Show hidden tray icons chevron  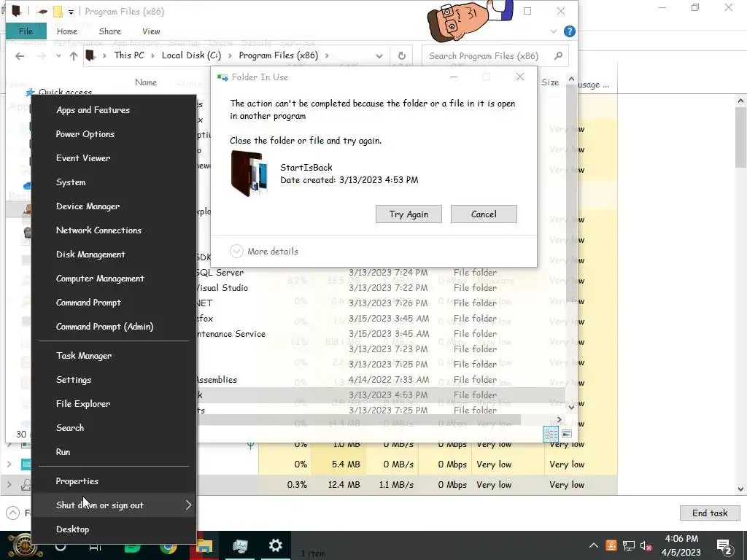(594, 545)
